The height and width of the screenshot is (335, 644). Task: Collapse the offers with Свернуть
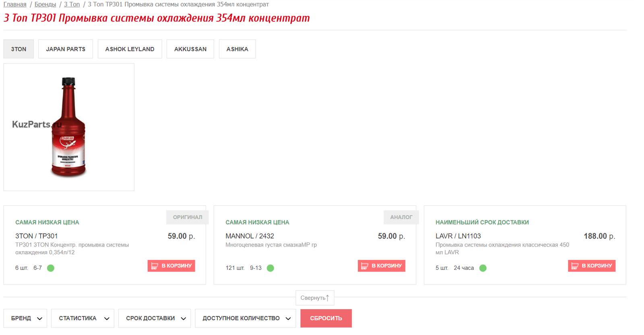315,298
